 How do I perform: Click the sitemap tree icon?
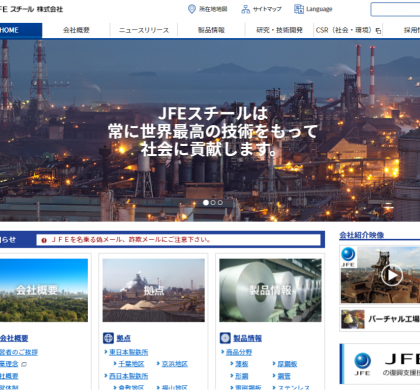(246, 9)
